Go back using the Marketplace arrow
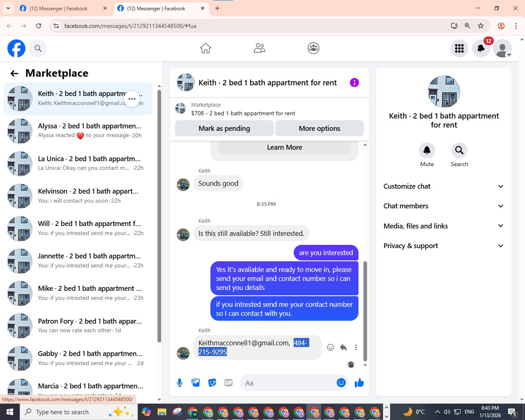 (14, 73)
